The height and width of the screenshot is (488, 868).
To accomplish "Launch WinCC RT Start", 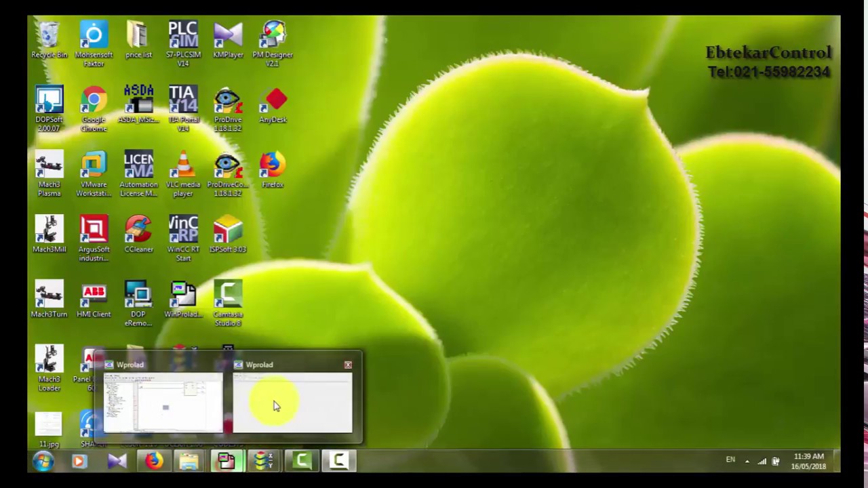I will (183, 239).
